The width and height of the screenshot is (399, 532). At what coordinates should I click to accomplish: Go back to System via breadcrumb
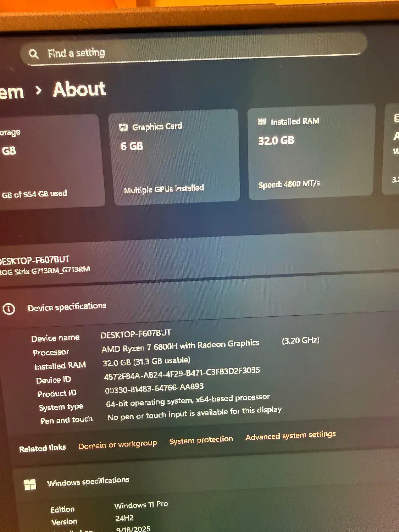(12, 93)
